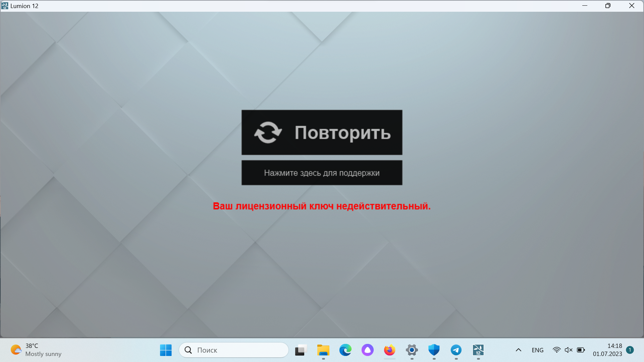Click the Повторить retry button
Screen dimensions: 644x362
[x=322, y=132]
